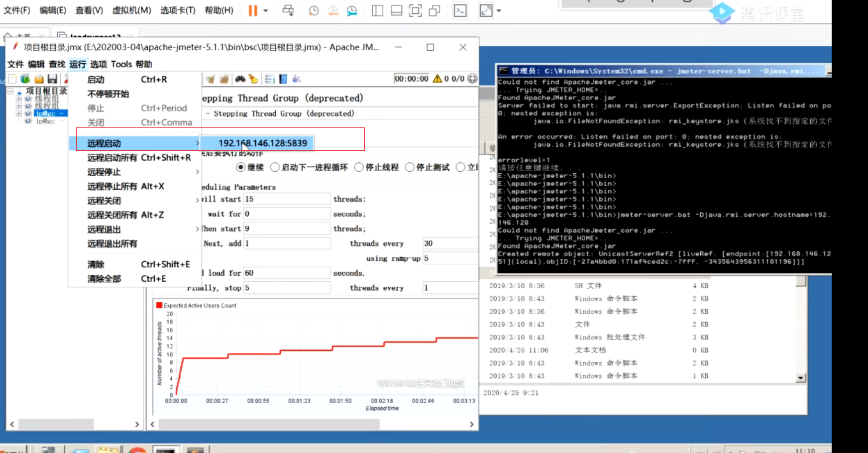
Task: Click the JMeter Function Helper list icon
Action: tap(269, 79)
